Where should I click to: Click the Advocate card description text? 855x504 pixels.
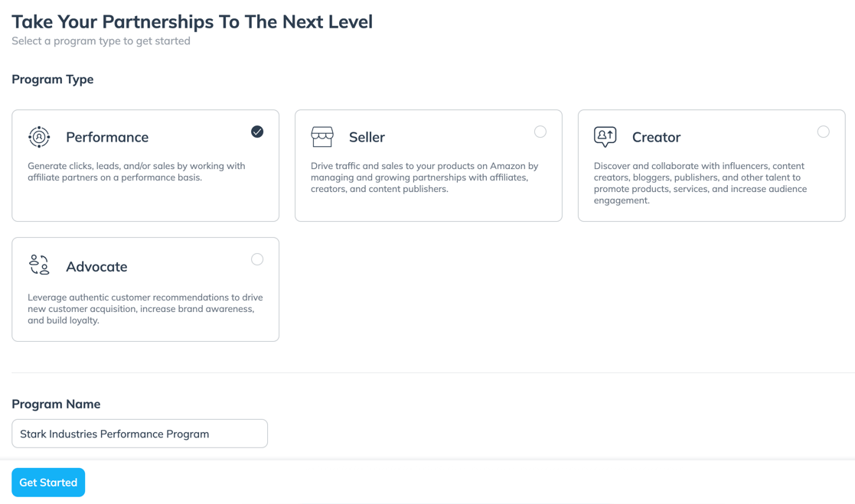pyautogui.click(x=145, y=309)
